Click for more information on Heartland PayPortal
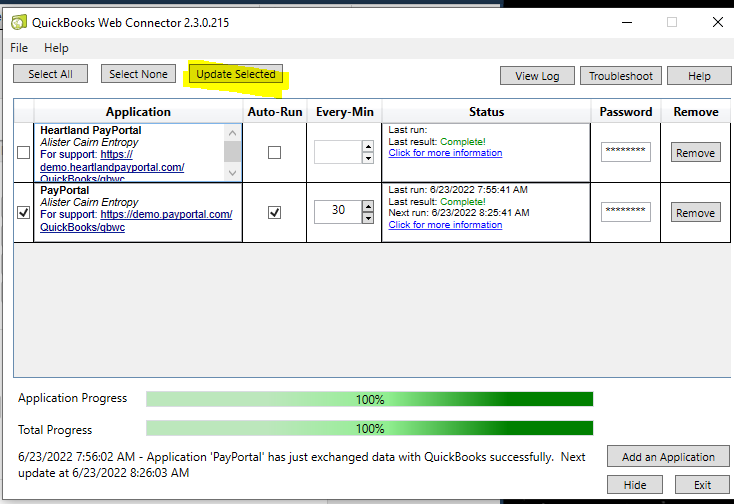The height and width of the screenshot is (504, 734). 445,153
